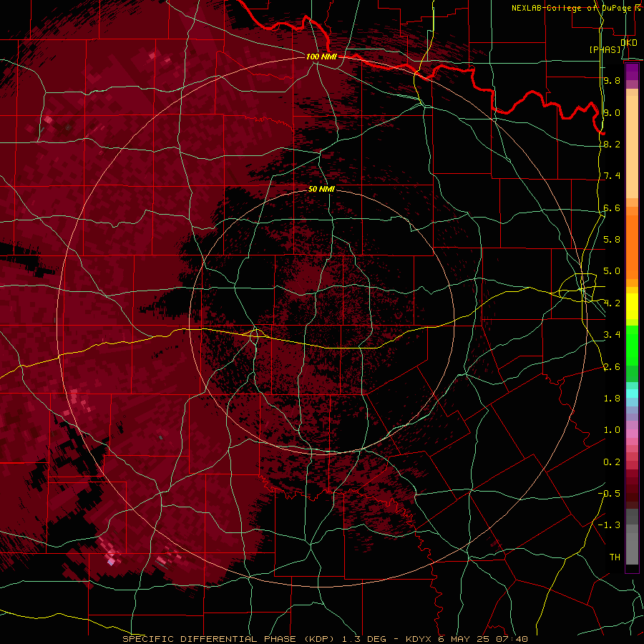Pick the cyan band on color bar
644x644 pixels.
tap(632, 394)
